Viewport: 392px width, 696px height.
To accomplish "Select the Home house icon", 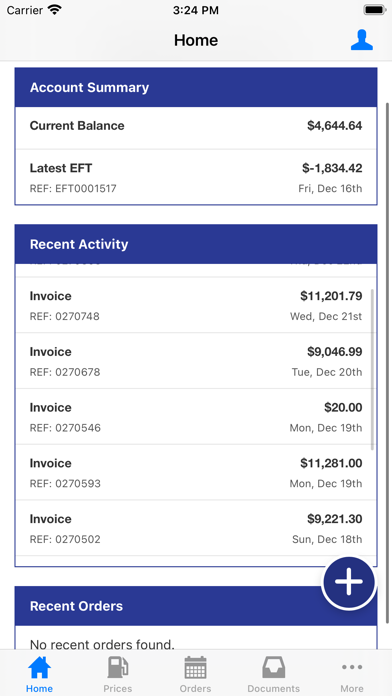I will [40, 668].
